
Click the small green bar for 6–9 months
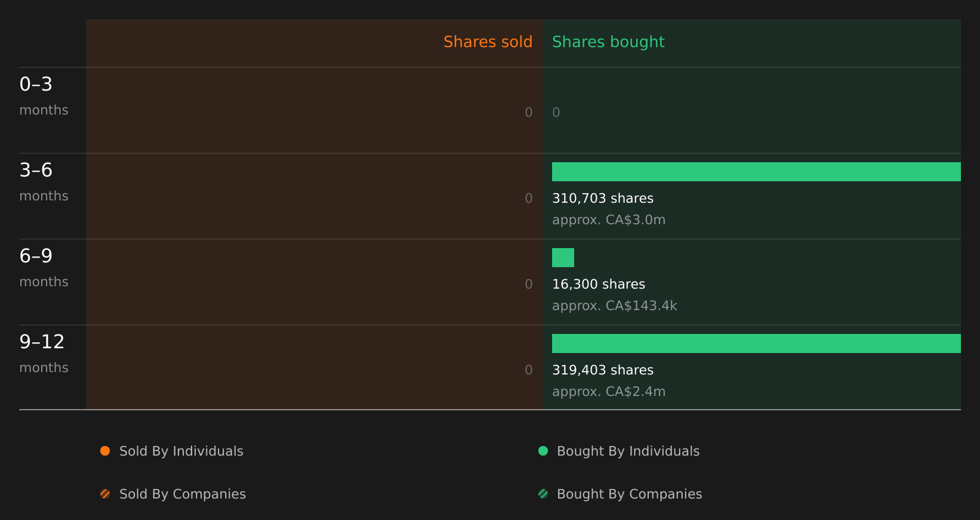tap(563, 258)
